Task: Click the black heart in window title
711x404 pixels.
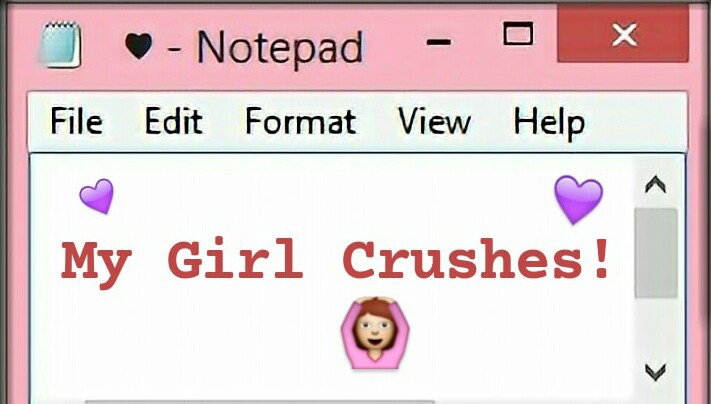Action: click(138, 46)
